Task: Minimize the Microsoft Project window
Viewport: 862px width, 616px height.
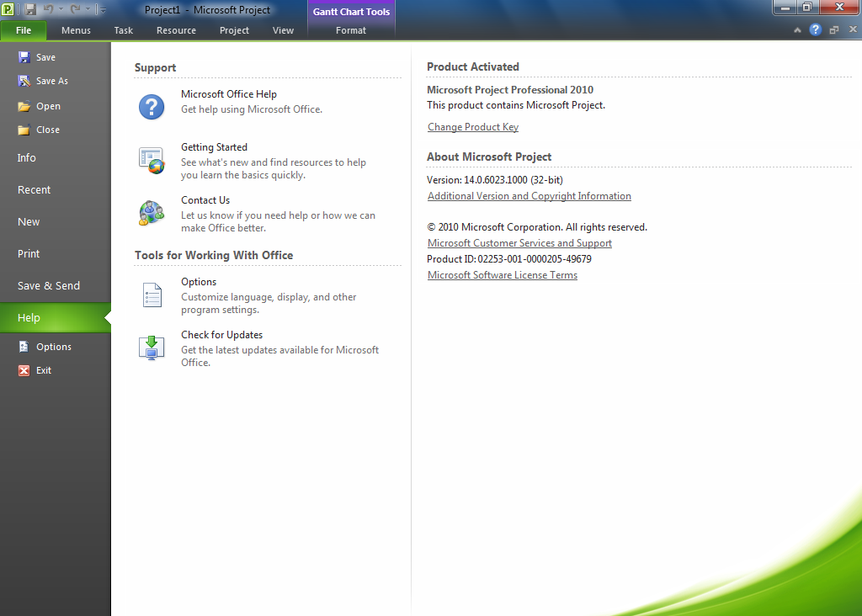Action: (x=785, y=7)
